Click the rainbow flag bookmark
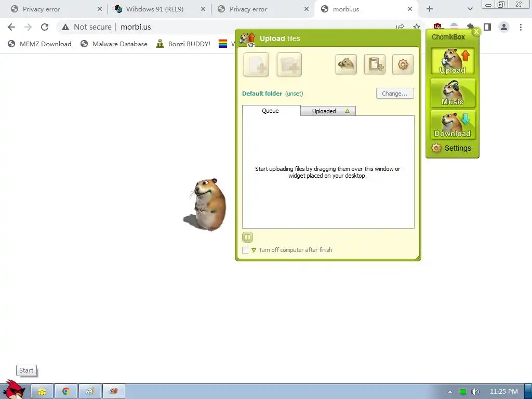The height and width of the screenshot is (399, 532). click(223, 44)
